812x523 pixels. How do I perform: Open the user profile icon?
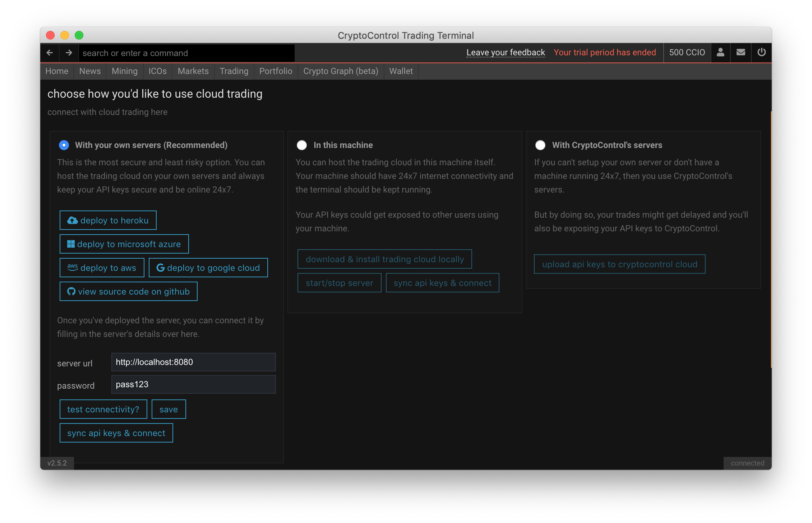click(x=720, y=52)
